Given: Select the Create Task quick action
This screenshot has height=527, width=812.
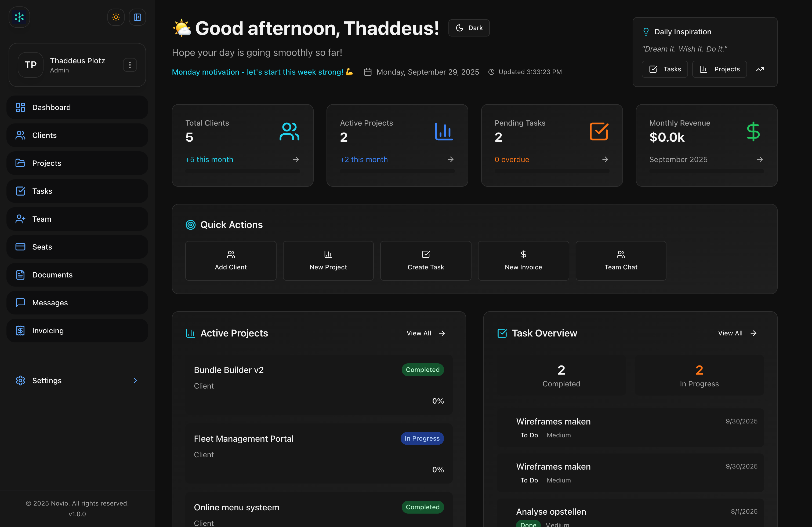Looking at the screenshot, I should (425, 261).
